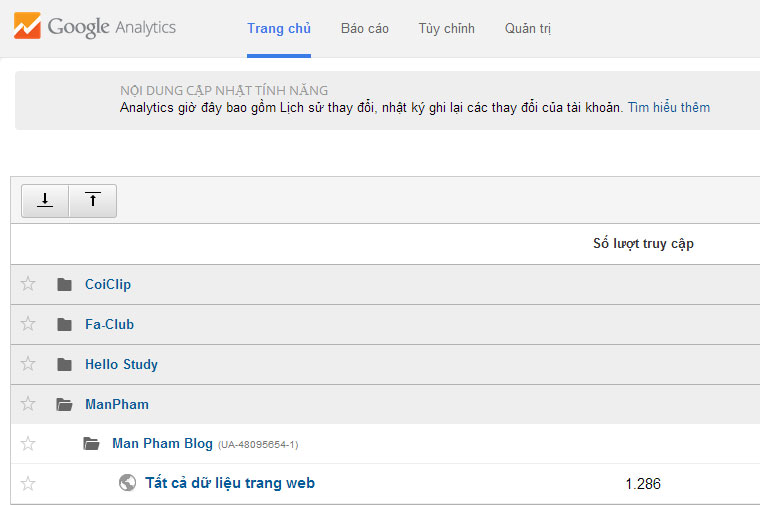Star the Tất cả dữ liệu trang web view
Screen dimensions: 760x505
click(28, 483)
